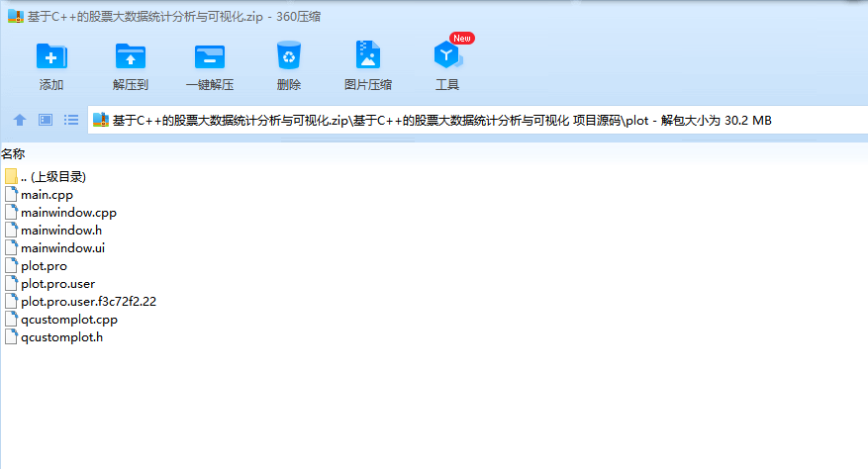
Task: Click the 360压缩 title bar app icon
Action: point(16,16)
